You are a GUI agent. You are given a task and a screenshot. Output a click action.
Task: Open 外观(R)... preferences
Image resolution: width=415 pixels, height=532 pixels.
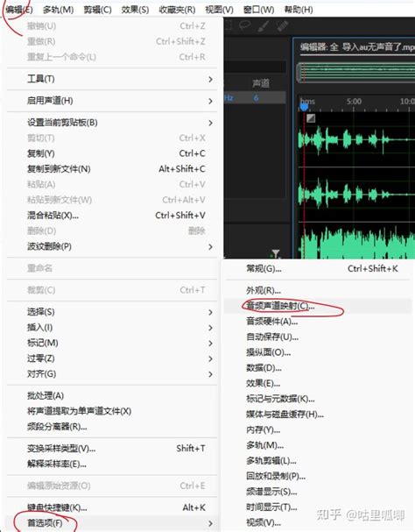click(317, 290)
